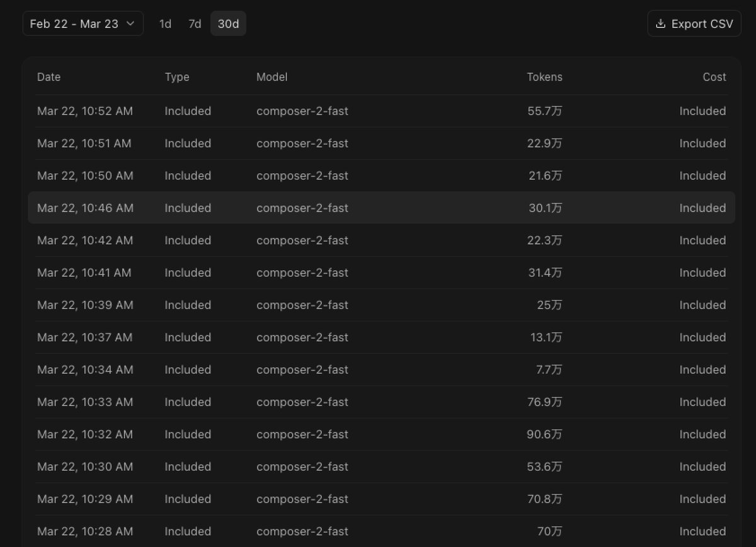Click the Export CSV button
Image resolution: width=756 pixels, height=547 pixels.
[x=694, y=24]
